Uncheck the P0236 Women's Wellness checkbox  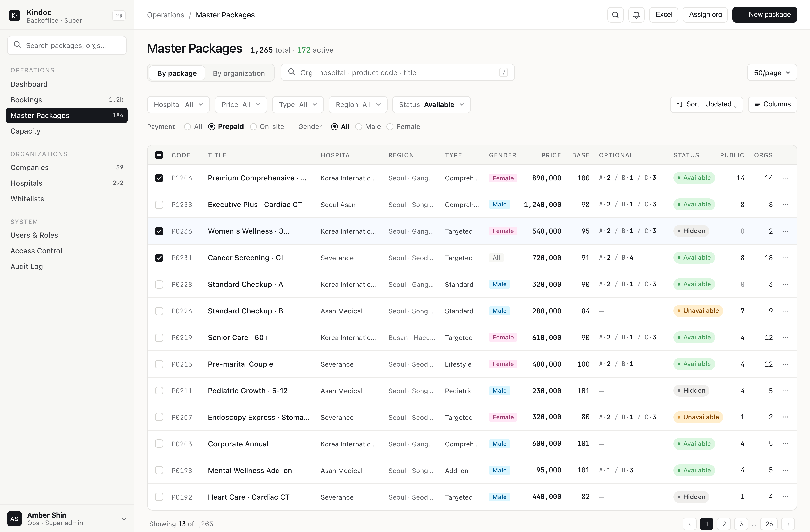pos(159,231)
